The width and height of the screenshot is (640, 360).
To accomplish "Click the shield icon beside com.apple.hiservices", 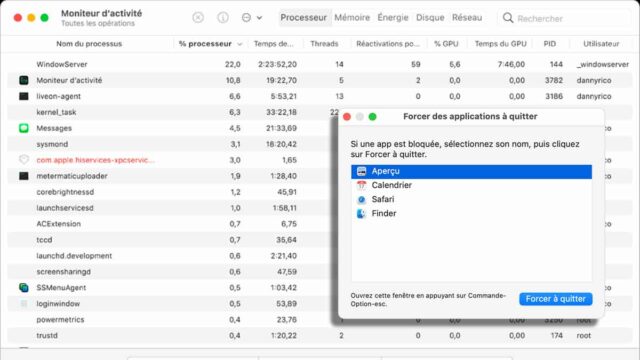I will 24,160.
